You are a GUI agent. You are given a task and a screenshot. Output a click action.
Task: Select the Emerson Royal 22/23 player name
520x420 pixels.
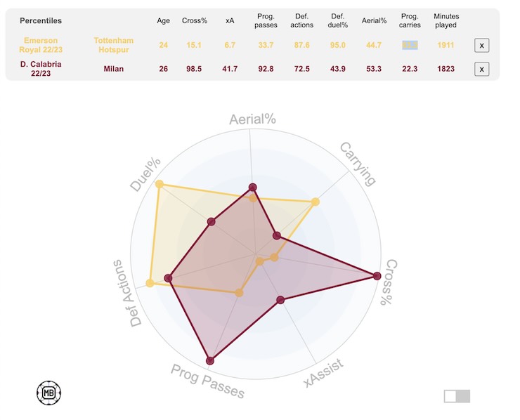coord(39,46)
